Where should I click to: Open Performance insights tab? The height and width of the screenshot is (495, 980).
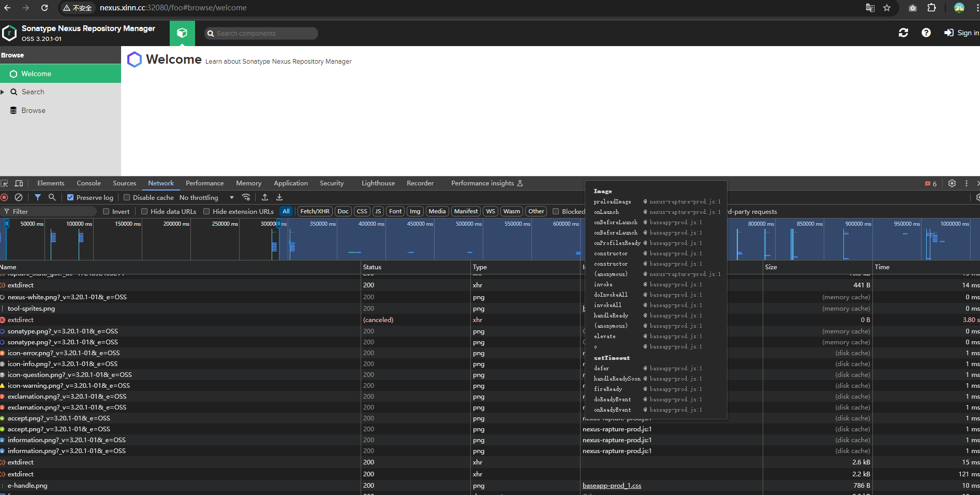pyautogui.click(x=487, y=183)
